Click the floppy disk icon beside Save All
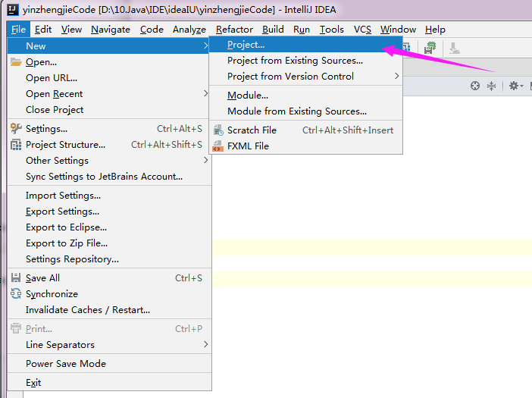 pyautogui.click(x=16, y=278)
